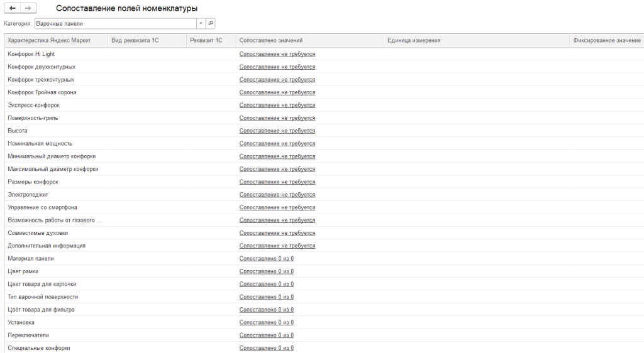
Task: Open mapping link for Дополнительная информация
Action: (x=277, y=246)
